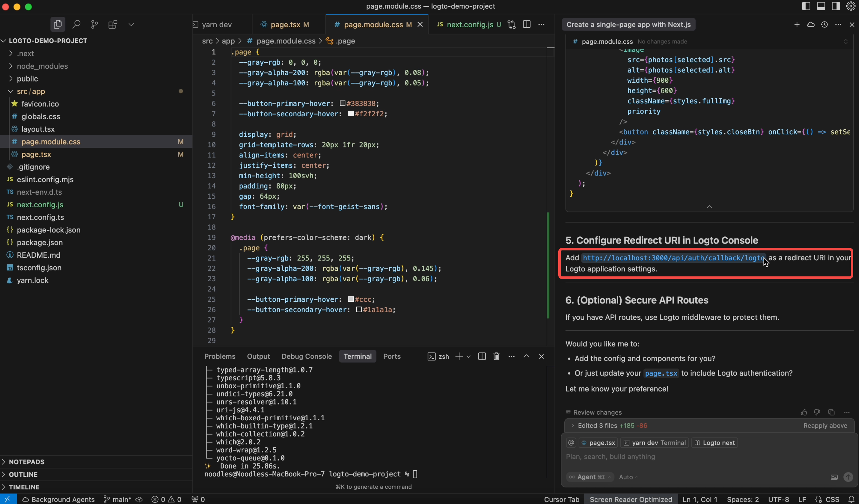This screenshot has width=859, height=504.
Task: Expand the TIMELINE section
Action: pos(96,487)
